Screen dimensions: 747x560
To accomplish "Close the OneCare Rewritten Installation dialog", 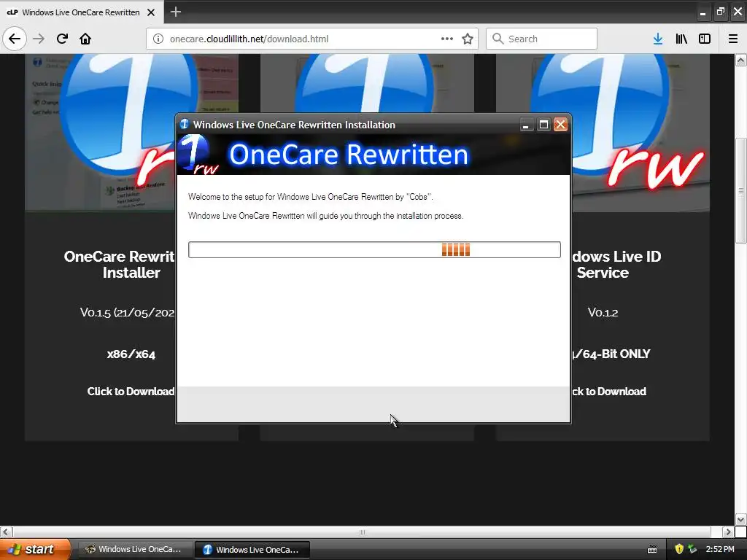I will click(x=561, y=125).
